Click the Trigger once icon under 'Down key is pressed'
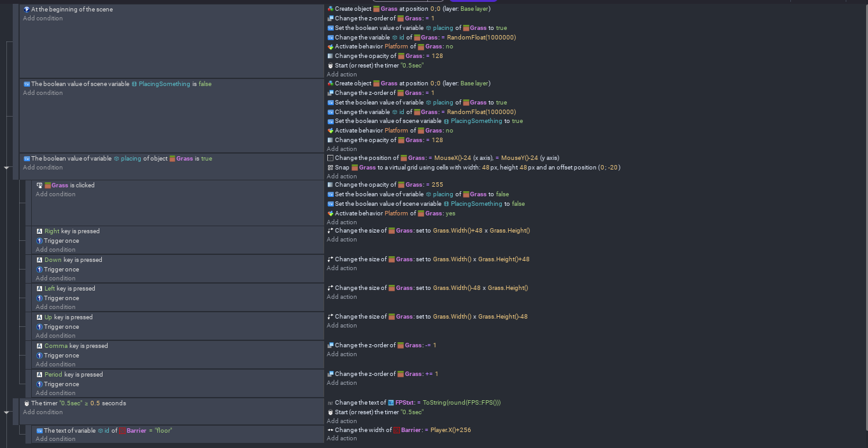This screenshot has height=448, width=868. (x=39, y=270)
